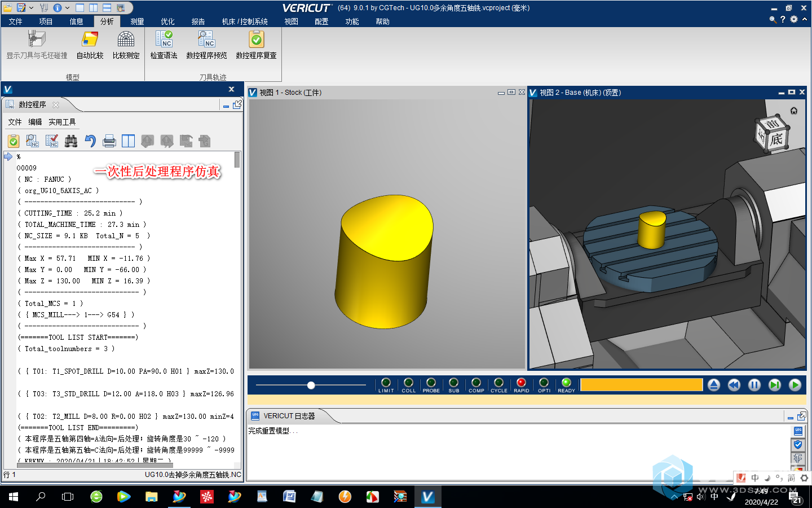Open the 文件 ribbon menu
Image resolution: width=812 pixels, height=508 pixels.
point(15,21)
